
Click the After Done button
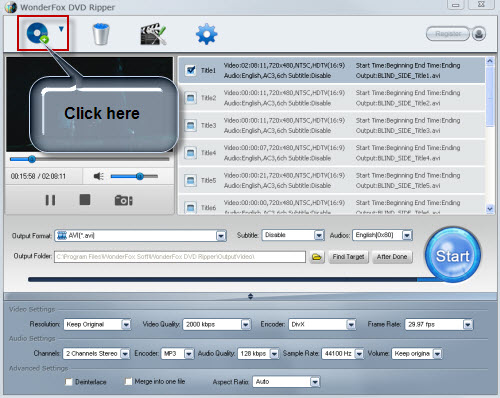pyautogui.click(x=392, y=257)
